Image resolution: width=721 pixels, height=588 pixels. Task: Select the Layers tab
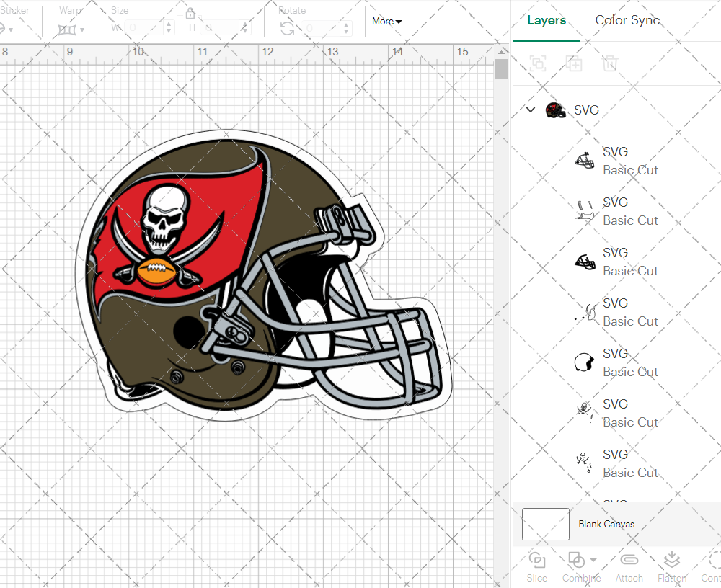[546, 20]
